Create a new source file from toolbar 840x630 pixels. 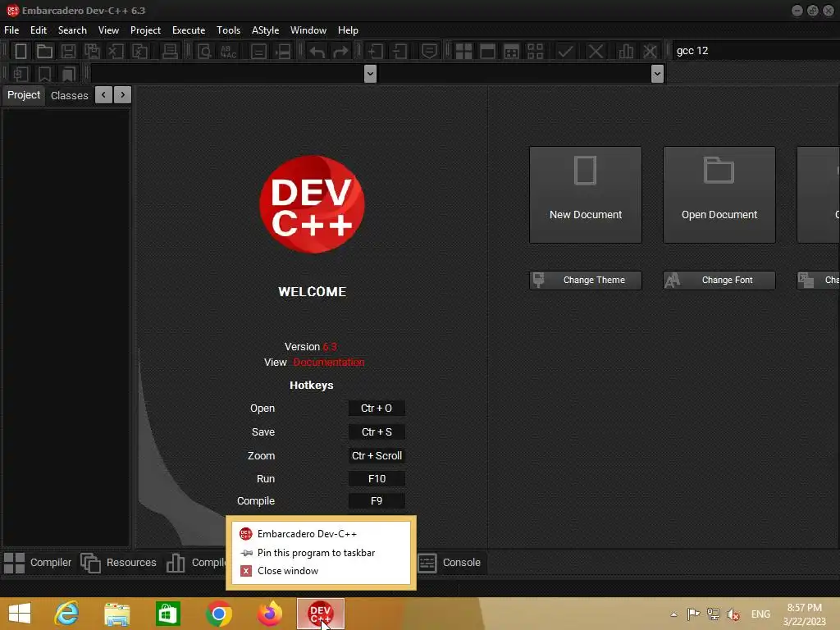pos(21,52)
